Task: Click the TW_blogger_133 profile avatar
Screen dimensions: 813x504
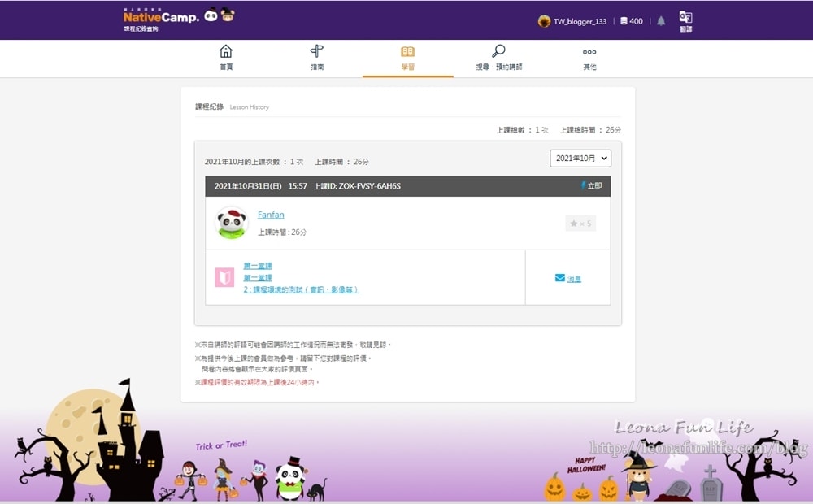Action: tap(544, 21)
